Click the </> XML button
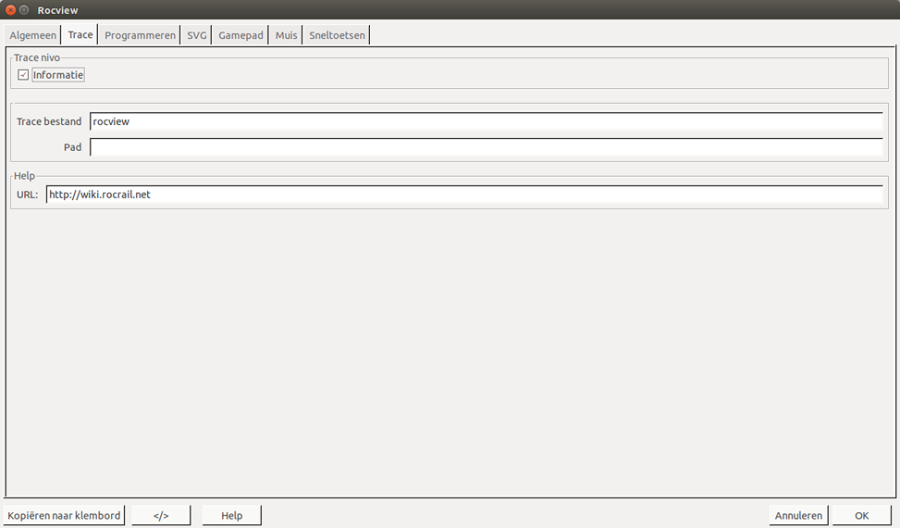The height and width of the screenshot is (528, 900). (161, 515)
